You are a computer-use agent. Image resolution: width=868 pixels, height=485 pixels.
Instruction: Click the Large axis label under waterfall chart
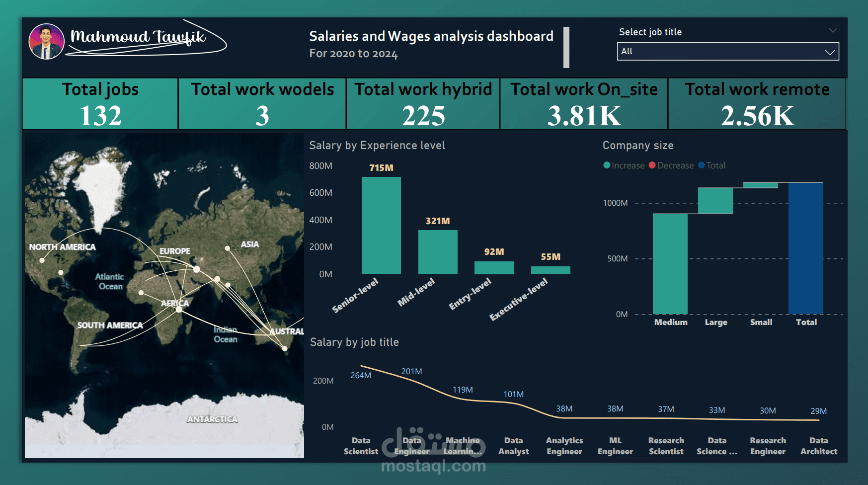click(x=716, y=322)
